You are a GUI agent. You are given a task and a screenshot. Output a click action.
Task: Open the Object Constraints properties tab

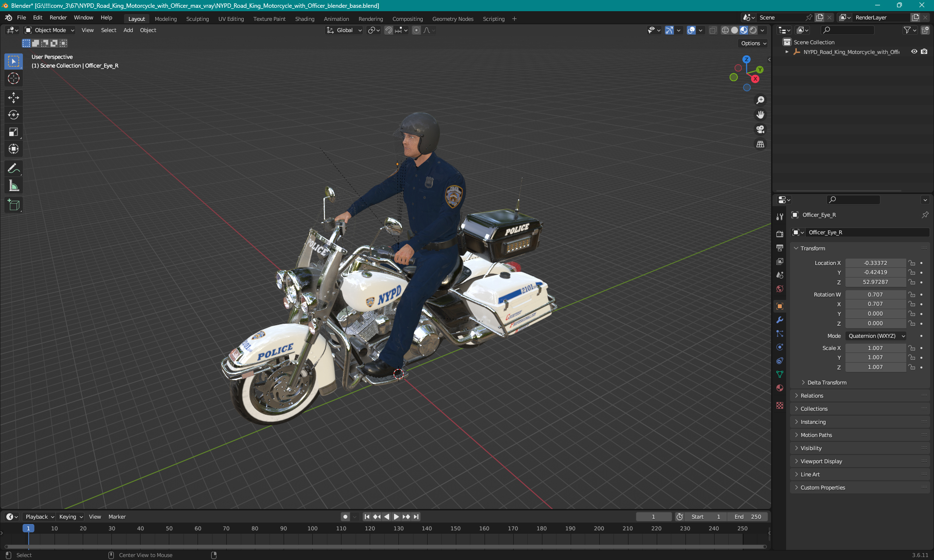point(780,361)
